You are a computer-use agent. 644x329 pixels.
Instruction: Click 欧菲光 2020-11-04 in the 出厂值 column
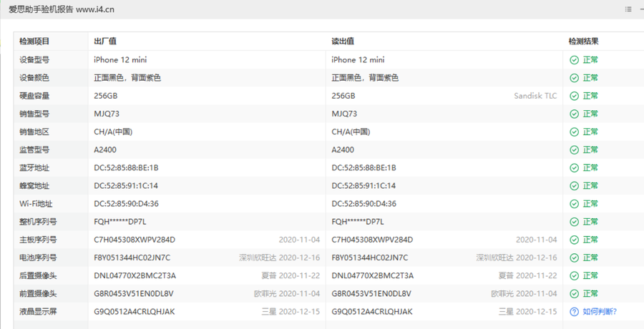(x=287, y=294)
